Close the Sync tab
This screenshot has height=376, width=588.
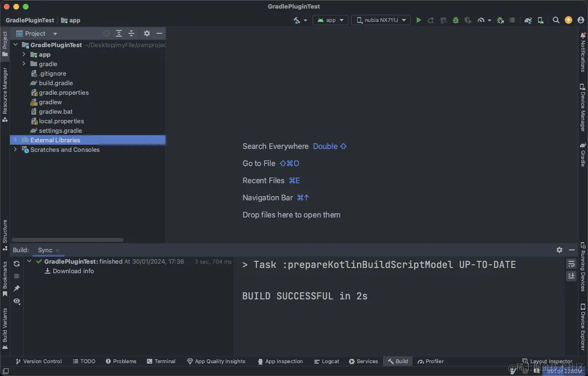58,250
